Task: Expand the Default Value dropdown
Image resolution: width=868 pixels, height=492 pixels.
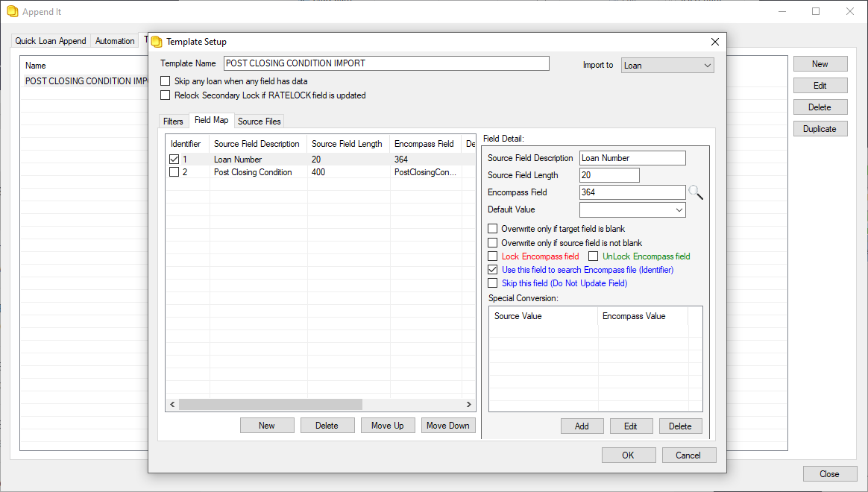Action: (678, 210)
